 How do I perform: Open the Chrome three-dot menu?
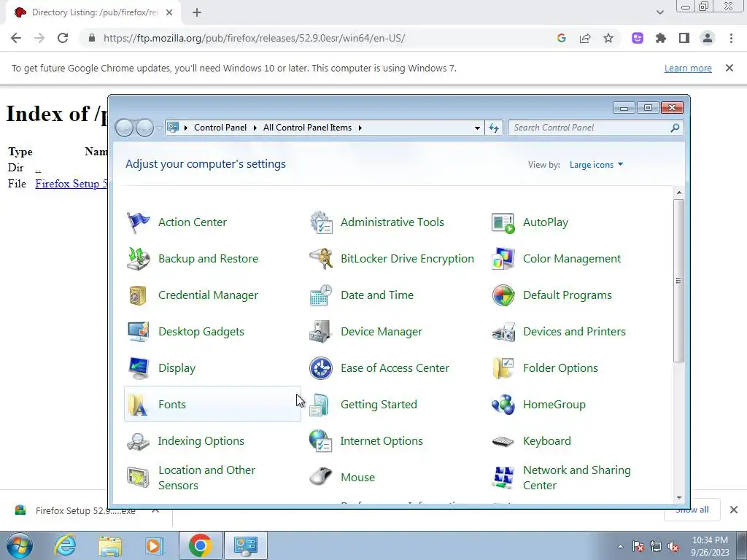(731, 38)
